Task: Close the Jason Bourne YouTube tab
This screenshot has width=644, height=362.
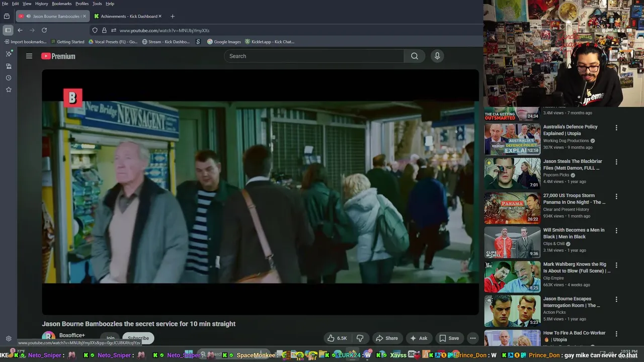Action: point(84,16)
